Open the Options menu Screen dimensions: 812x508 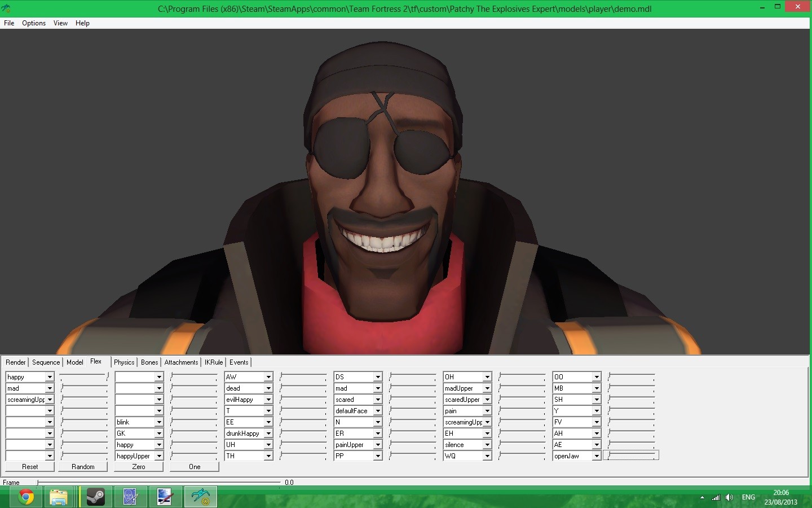34,23
